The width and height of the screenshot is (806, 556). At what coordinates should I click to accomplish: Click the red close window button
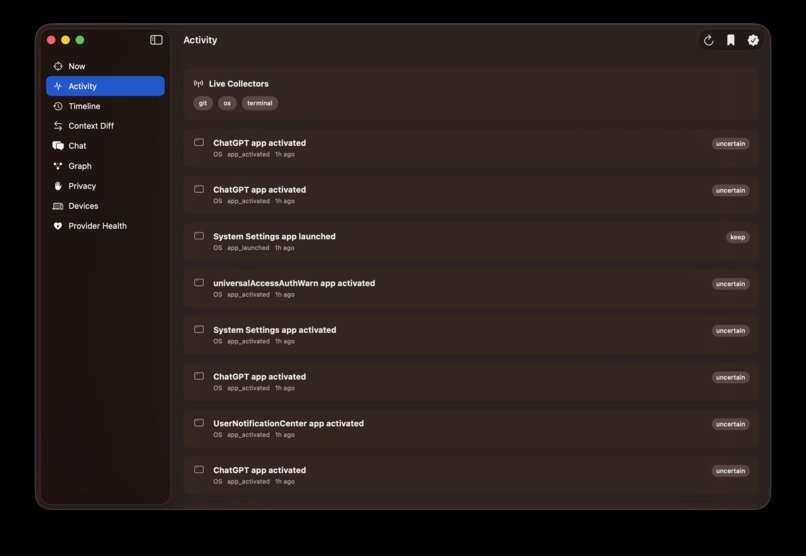click(51, 40)
